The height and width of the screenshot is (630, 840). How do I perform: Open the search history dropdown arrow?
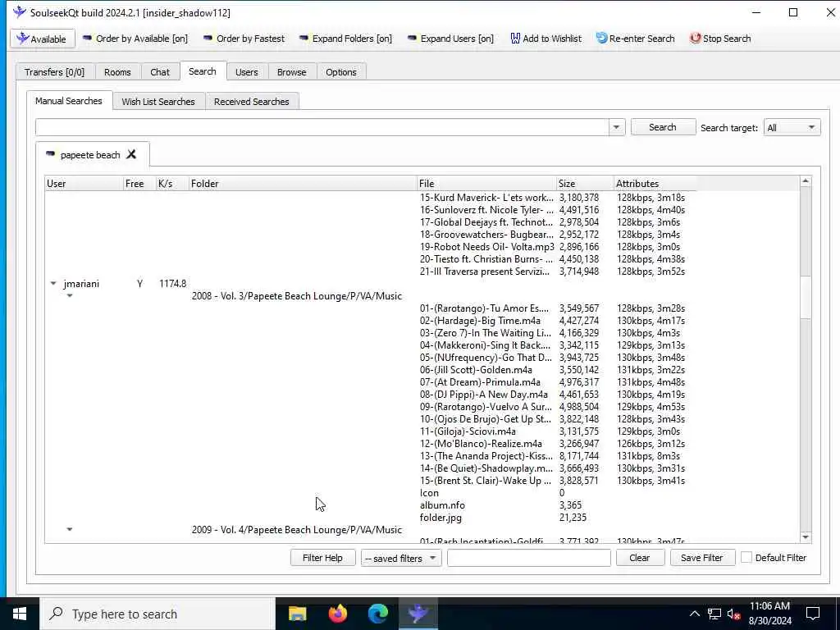tap(616, 127)
